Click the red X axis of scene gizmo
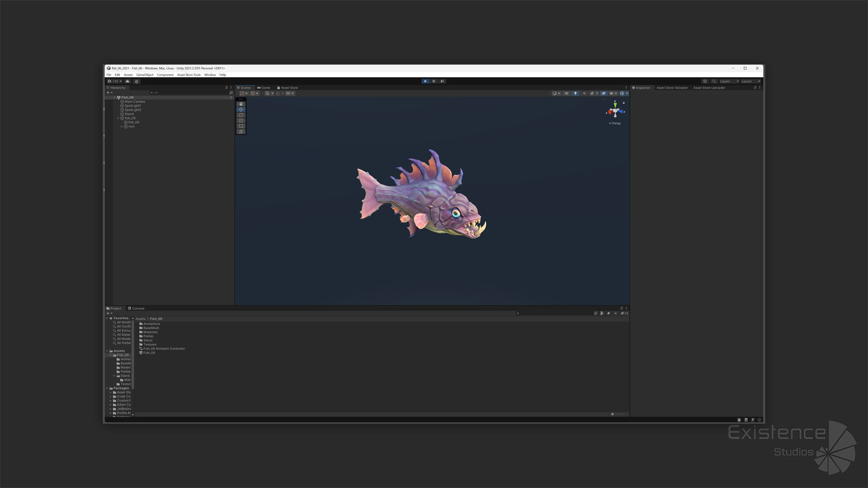The width and height of the screenshot is (868, 488). pyautogui.click(x=610, y=112)
